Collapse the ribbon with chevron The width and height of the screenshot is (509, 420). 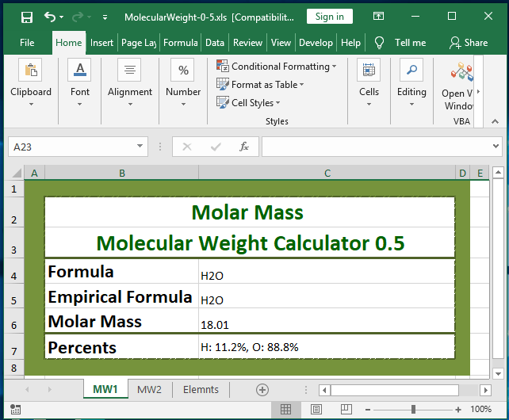(x=495, y=121)
